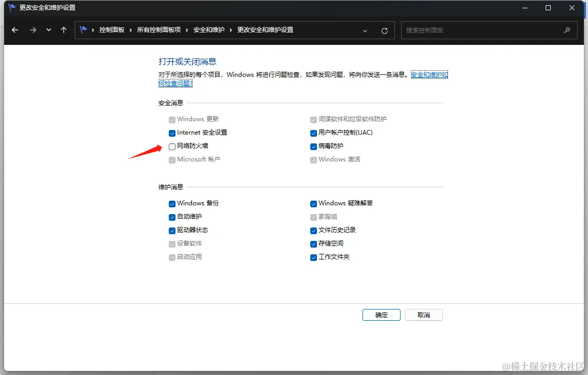
Task: Uncheck Internet 安全设置 checkbox
Action: tap(172, 133)
